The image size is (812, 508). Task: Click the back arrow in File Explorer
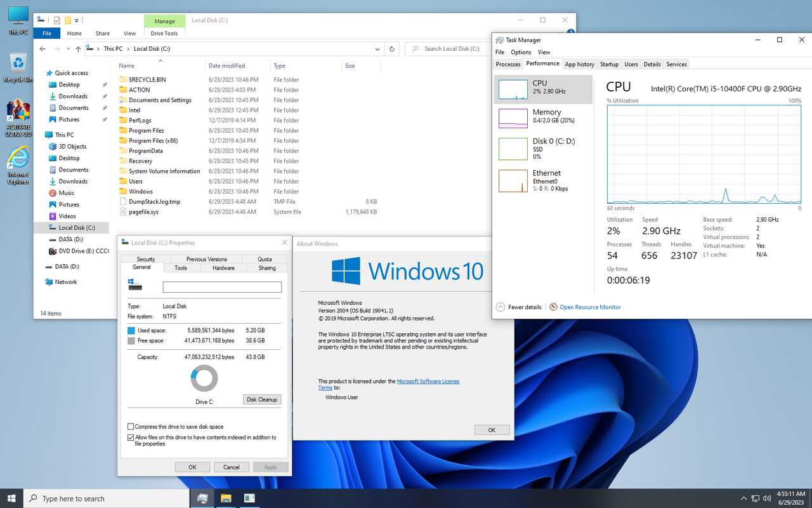[43, 49]
